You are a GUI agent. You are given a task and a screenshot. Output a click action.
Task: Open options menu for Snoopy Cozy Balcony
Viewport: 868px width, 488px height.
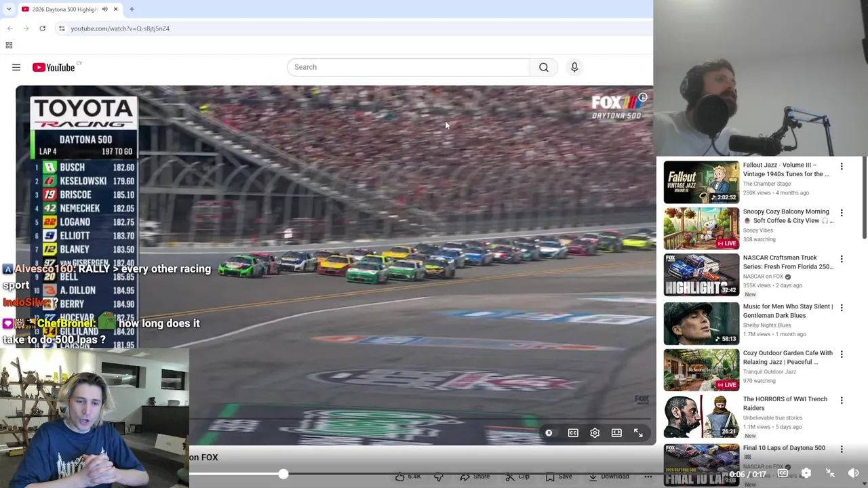(842, 213)
